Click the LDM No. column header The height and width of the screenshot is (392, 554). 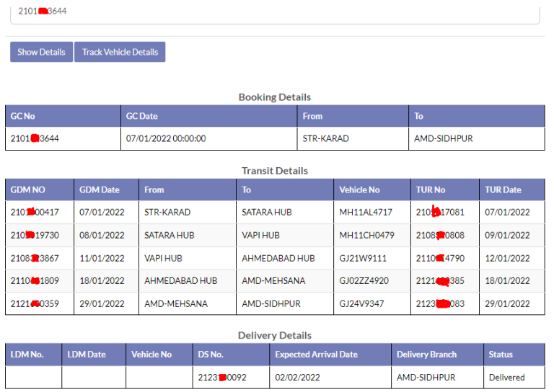pyautogui.click(x=27, y=355)
